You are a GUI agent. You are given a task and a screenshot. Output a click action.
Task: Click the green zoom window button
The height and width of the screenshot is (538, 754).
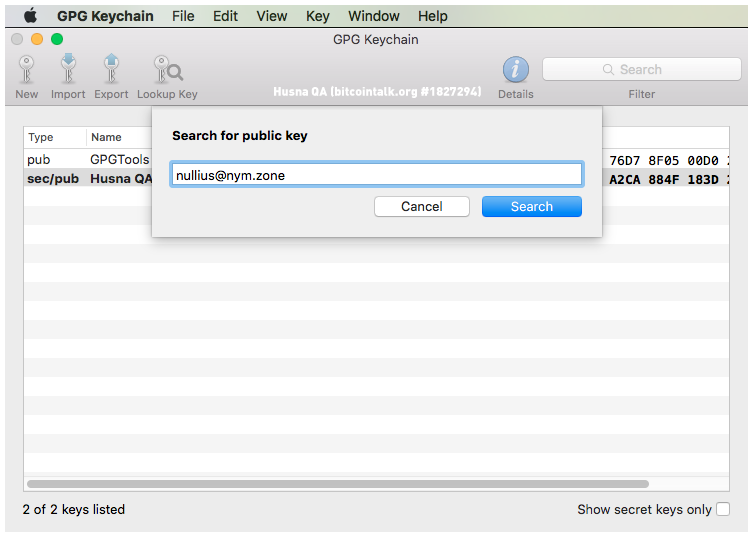57,39
